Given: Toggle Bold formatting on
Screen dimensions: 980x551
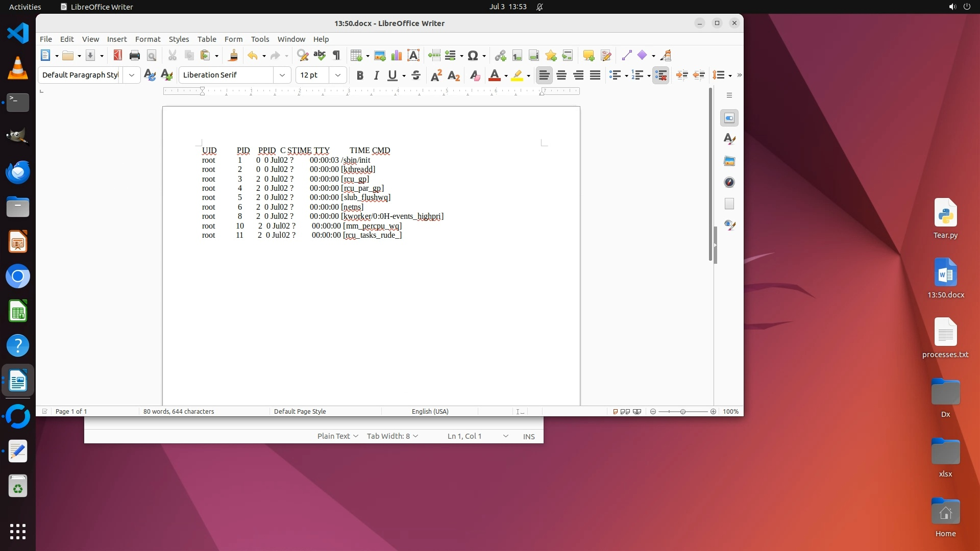Looking at the screenshot, I should pos(360,76).
